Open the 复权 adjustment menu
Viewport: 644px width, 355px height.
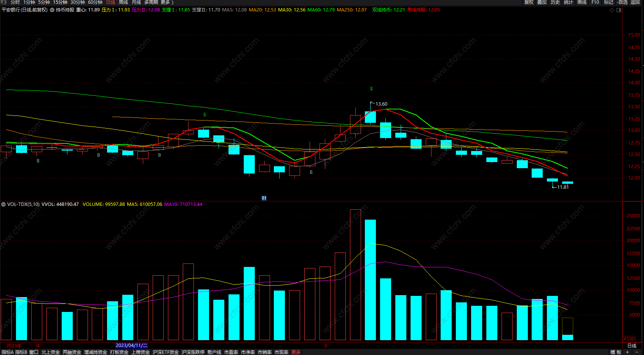(529, 2)
